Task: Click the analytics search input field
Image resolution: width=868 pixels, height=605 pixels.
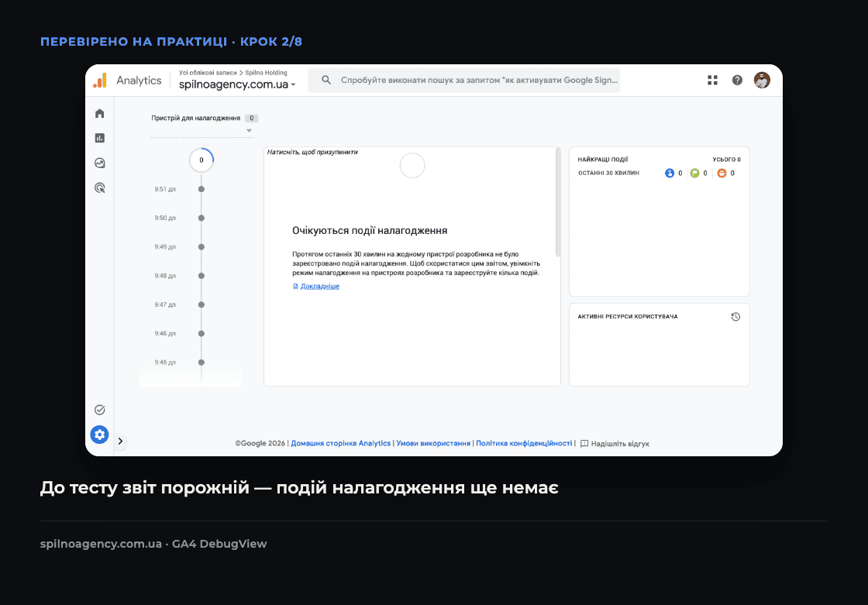Action: point(464,81)
